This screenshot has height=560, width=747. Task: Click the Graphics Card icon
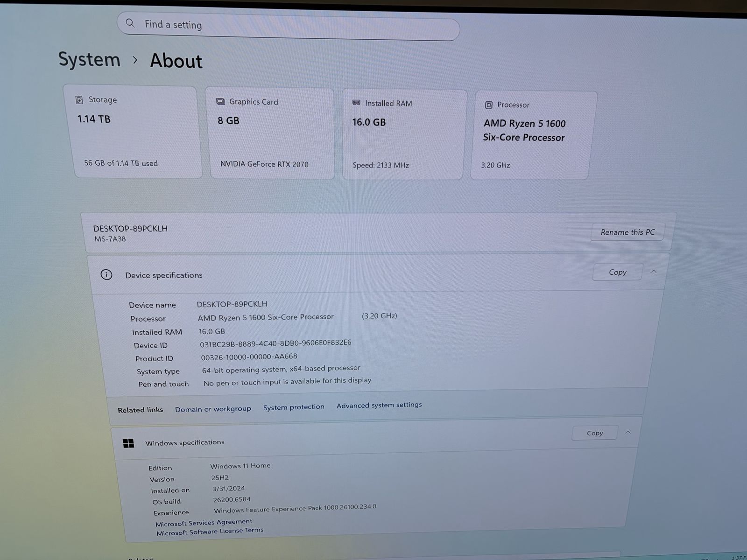click(x=220, y=102)
